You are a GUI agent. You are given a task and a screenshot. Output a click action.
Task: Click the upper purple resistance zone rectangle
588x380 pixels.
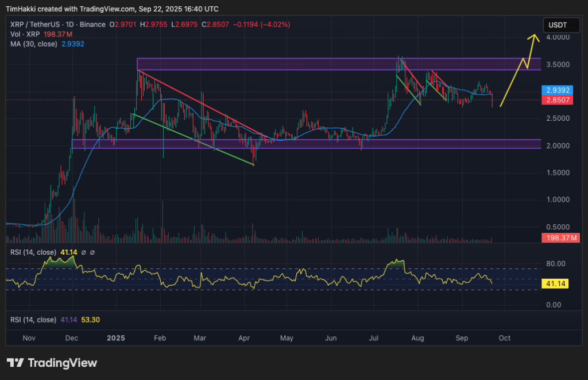(x=316, y=64)
